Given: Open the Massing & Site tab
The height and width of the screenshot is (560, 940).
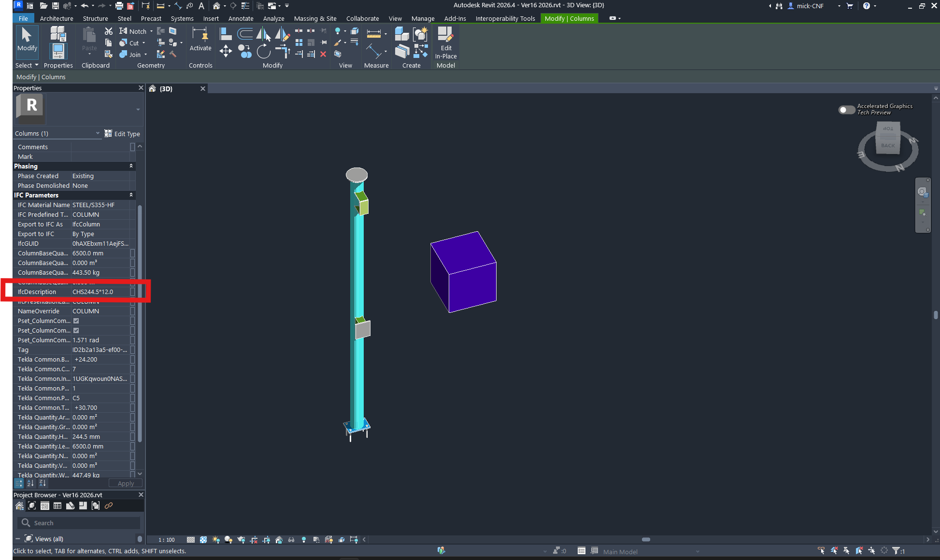Looking at the screenshot, I should (x=315, y=18).
